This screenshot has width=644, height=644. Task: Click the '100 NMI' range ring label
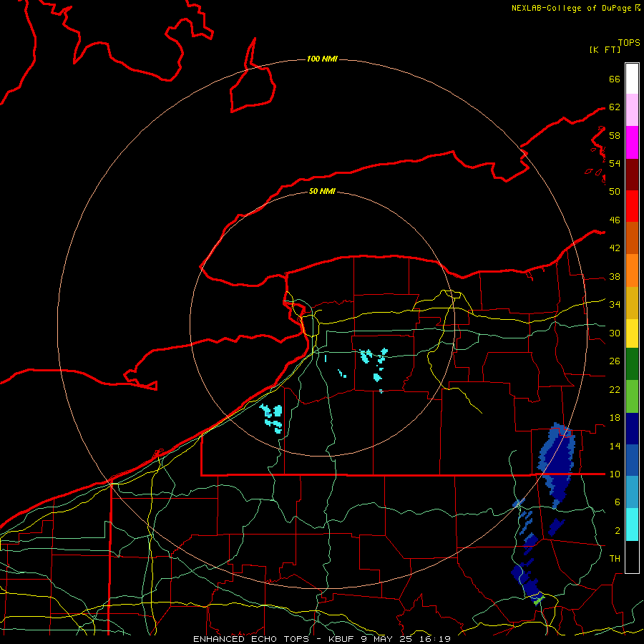tap(322, 59)
